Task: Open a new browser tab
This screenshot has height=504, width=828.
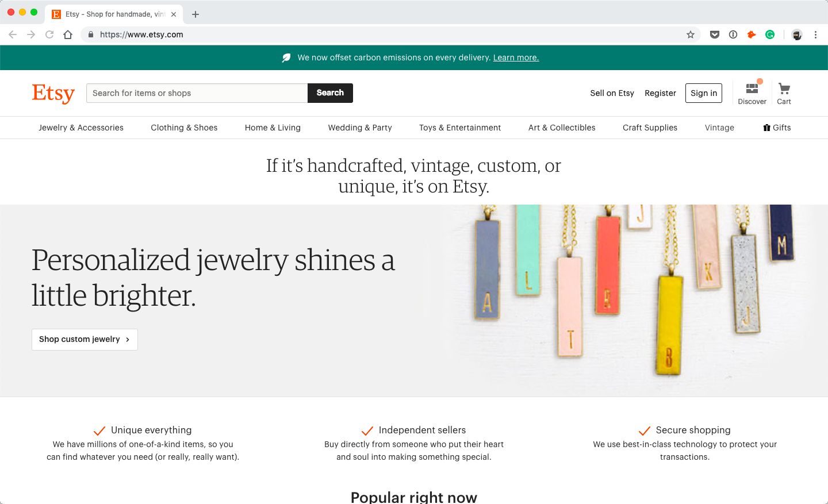Action: click(195, 14)
